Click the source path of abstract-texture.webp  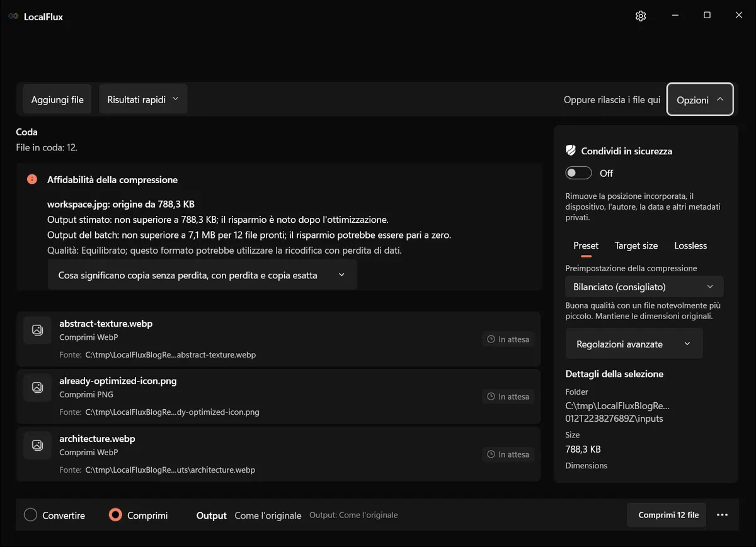click(x=171, y=354)
